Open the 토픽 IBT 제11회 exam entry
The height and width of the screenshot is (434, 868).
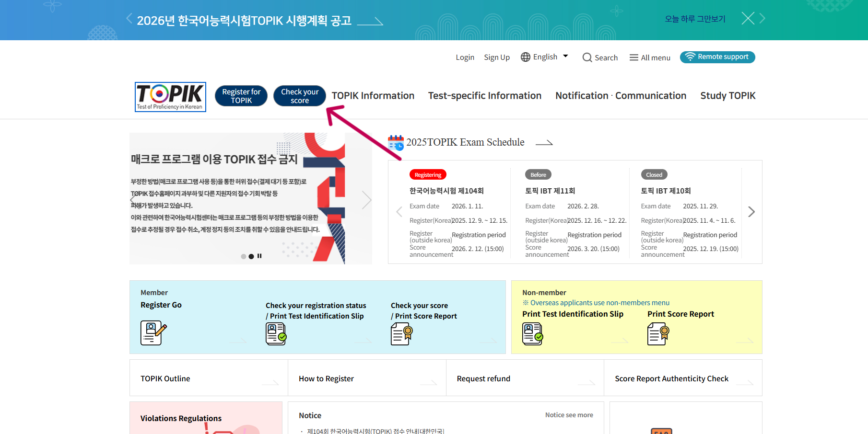(550, 191)
